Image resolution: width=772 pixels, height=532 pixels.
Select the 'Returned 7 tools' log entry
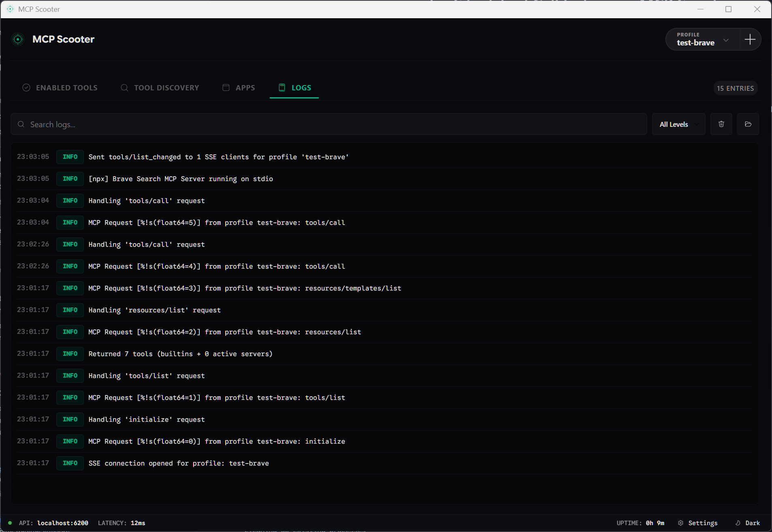point(384,354)
